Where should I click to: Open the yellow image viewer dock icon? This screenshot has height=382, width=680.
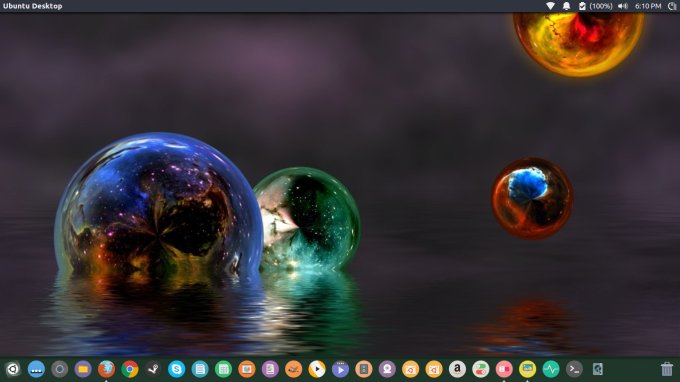coord(527,369)
